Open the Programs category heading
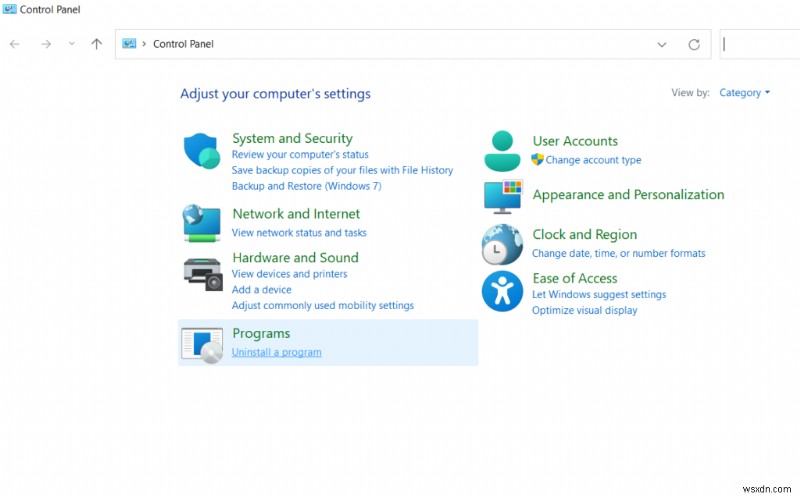This screenshot has height=497, width=800. tap(261, 333)
